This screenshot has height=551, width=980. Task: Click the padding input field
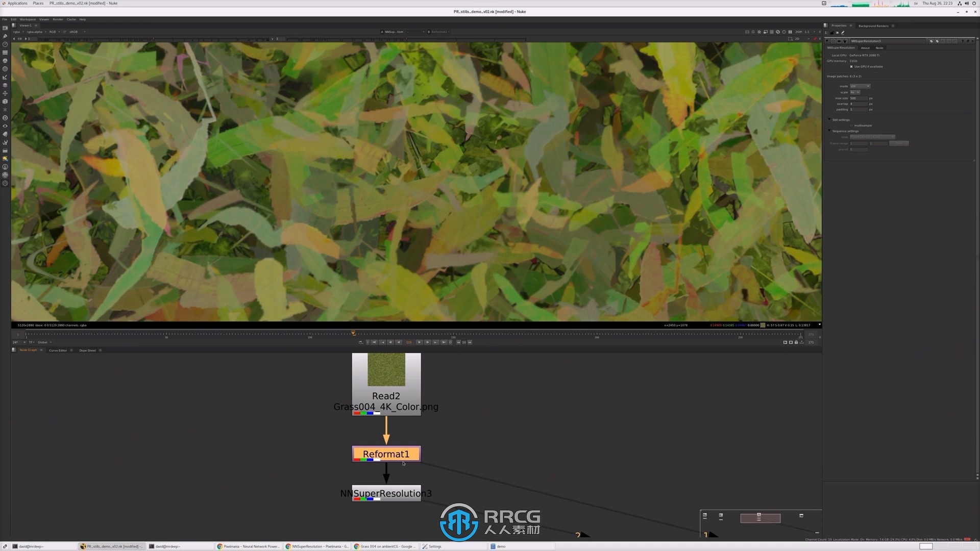click(859, 109)
